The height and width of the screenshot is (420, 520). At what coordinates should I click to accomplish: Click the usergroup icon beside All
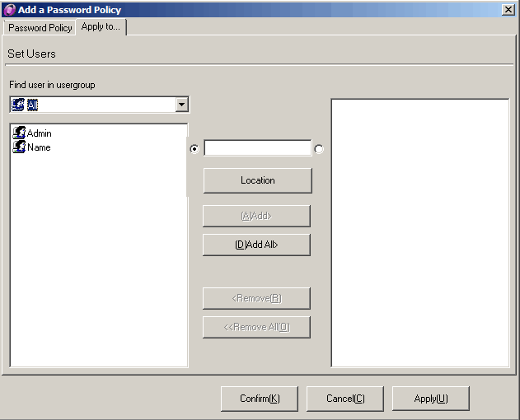pos(18,105)
